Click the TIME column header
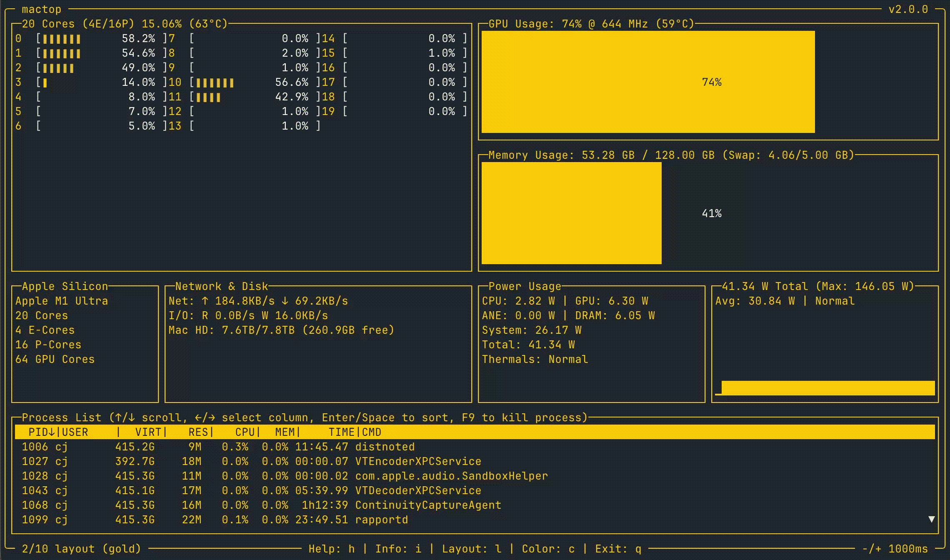This screenshot has height=560, width=950. pos(341,432)
